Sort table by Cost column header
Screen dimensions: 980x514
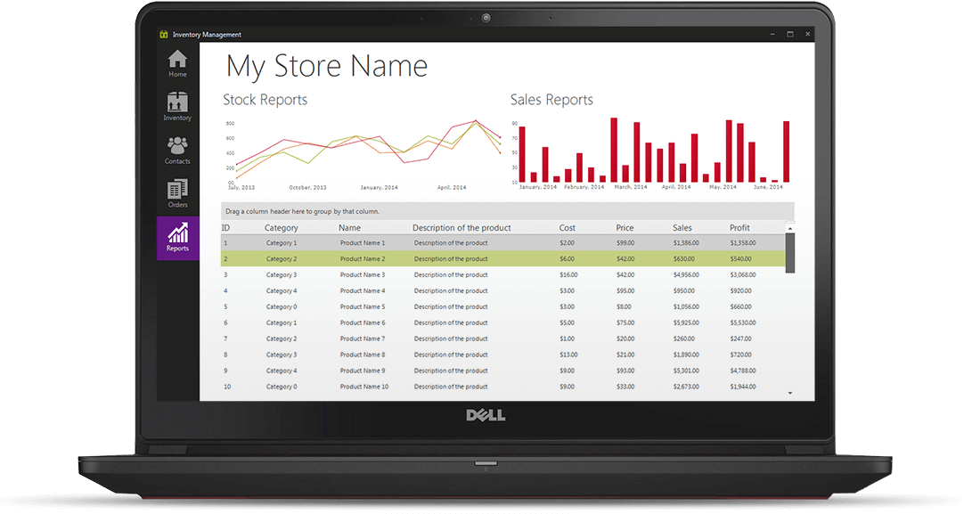pos(568,228)
